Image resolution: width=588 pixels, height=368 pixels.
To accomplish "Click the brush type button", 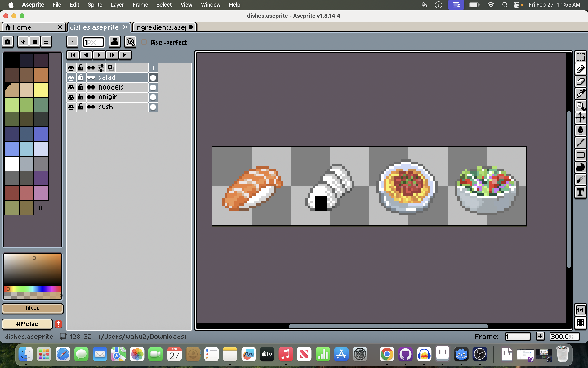I will 72,42.
